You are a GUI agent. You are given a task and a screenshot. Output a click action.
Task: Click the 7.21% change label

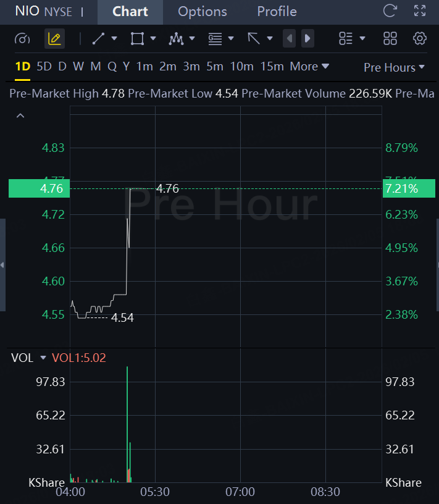click(x=409, y=188)
